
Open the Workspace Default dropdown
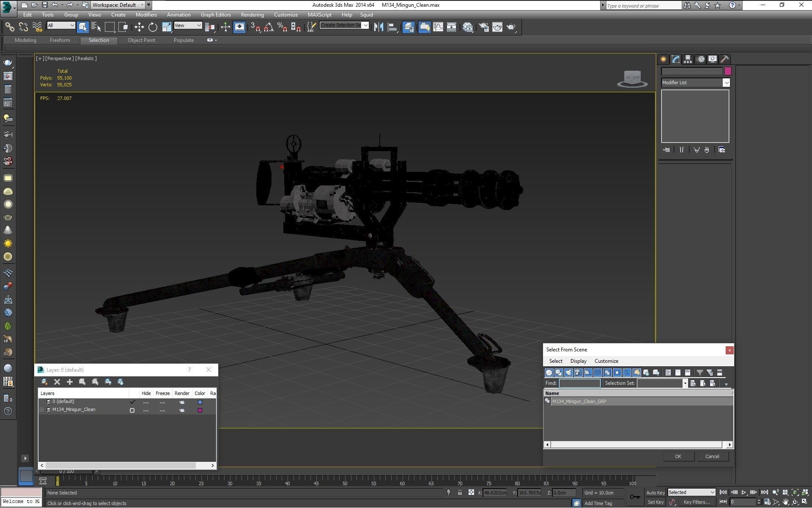[x=118, y=5]
